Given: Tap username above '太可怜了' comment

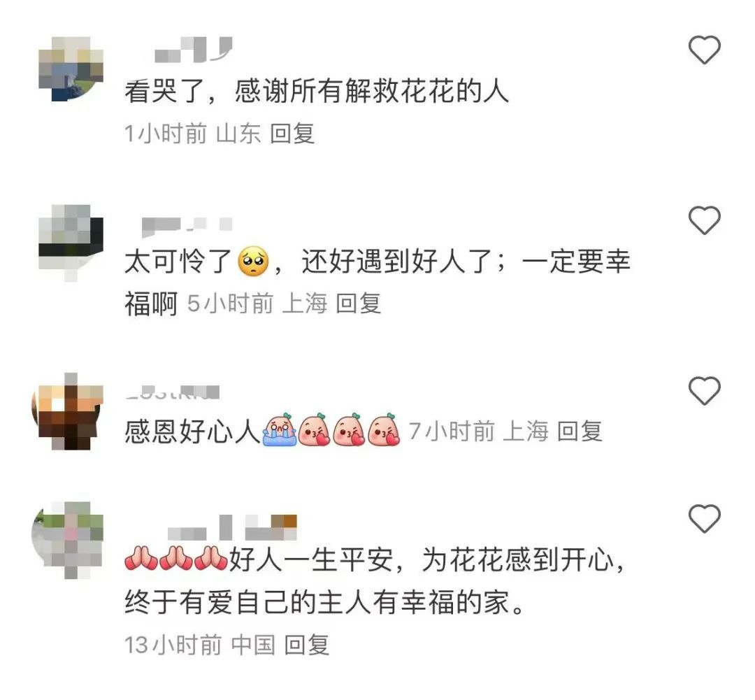Looking at the screenshot, I should [x=187, y=225].
